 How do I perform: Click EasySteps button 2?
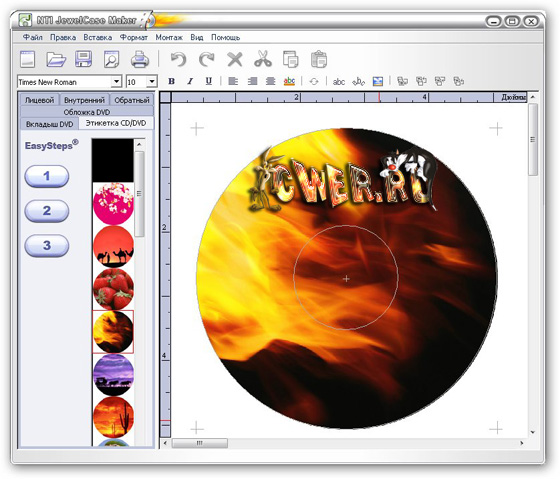point(47,211)
